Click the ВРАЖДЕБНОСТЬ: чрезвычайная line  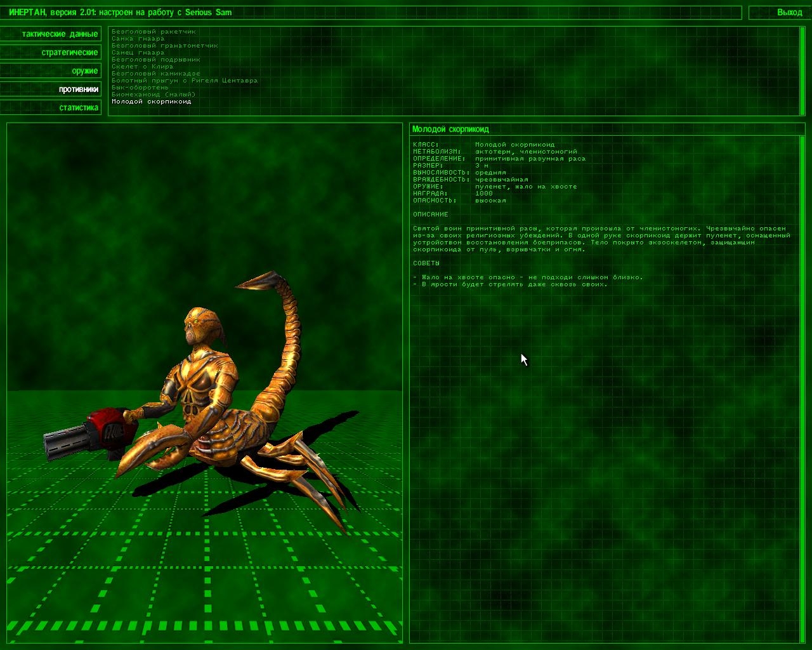(470, 179)
